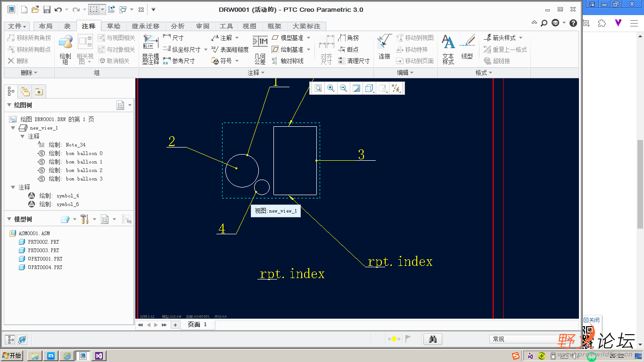Refit the view with the zoom-to-fit icon
This screenshot has height=362, width=644.
point(318,88)
